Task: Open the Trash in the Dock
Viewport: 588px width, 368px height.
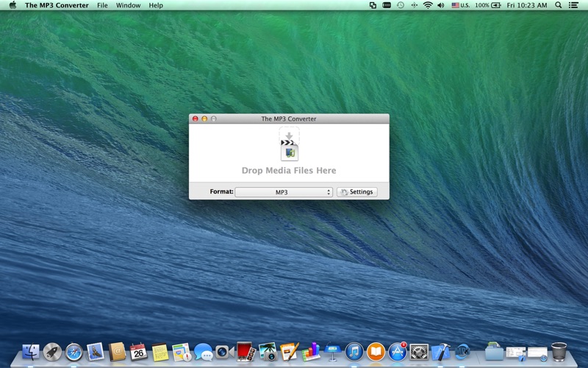Action: click(559, 352)
